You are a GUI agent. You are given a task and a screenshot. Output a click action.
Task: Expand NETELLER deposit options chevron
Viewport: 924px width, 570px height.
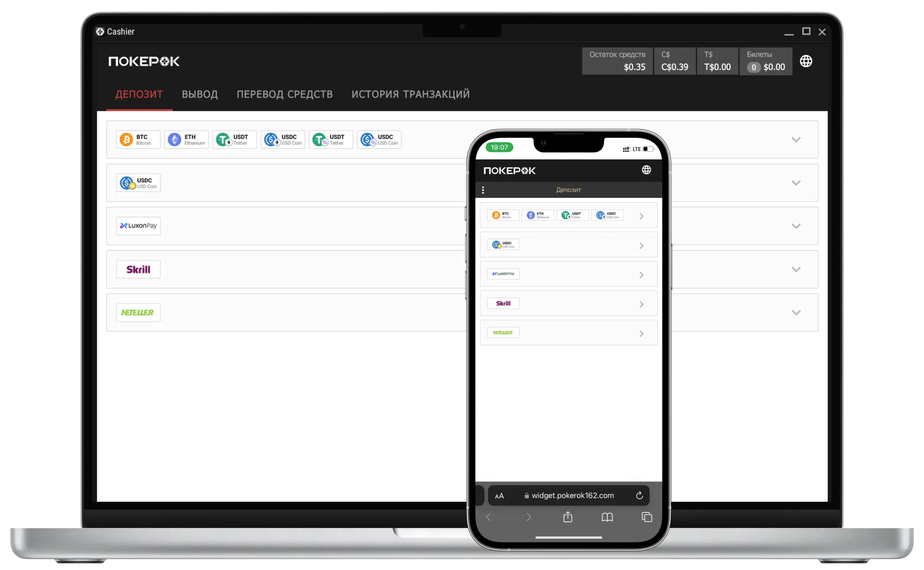[x=796, y=313]
